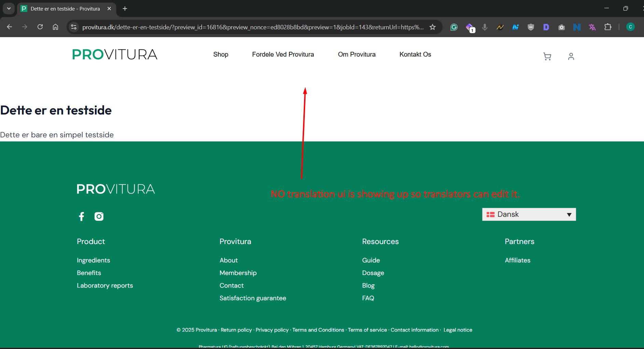Open the Satisfaction guarantee link

[x=253, y=298]
